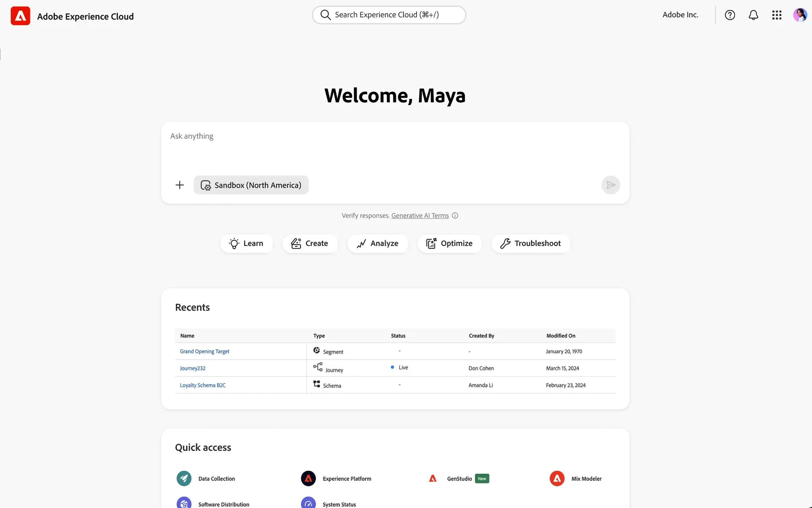Click the New badge beside GenStudio
812x508 pixels.
(x=482, y=478)
